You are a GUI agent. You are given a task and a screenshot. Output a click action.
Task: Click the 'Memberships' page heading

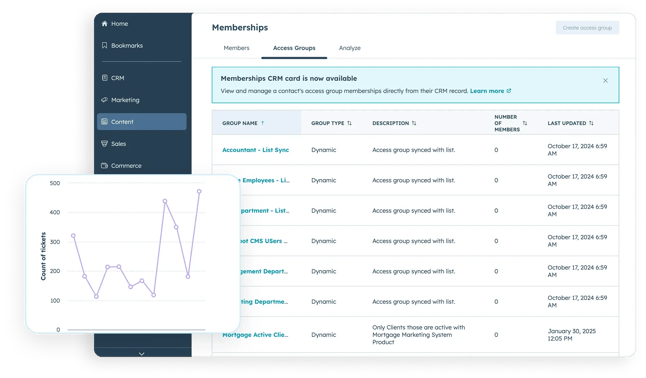[x=240, y=28]
